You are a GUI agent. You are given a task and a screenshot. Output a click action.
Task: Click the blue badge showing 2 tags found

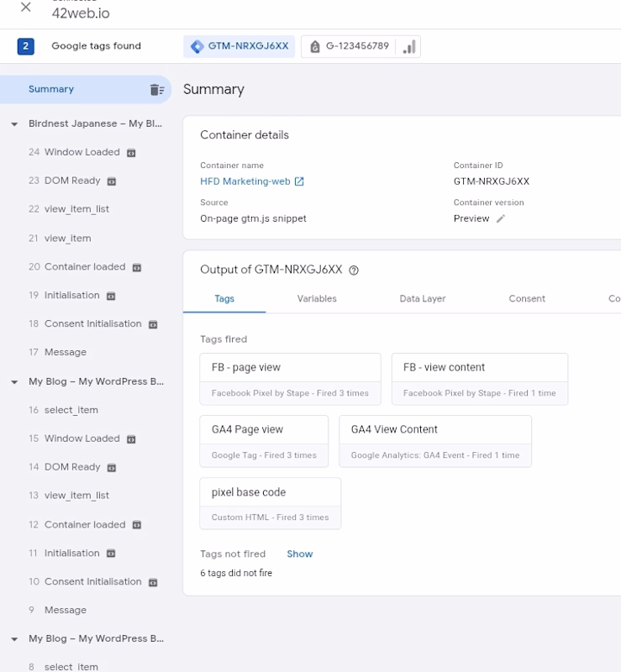(x=26, y=46)
